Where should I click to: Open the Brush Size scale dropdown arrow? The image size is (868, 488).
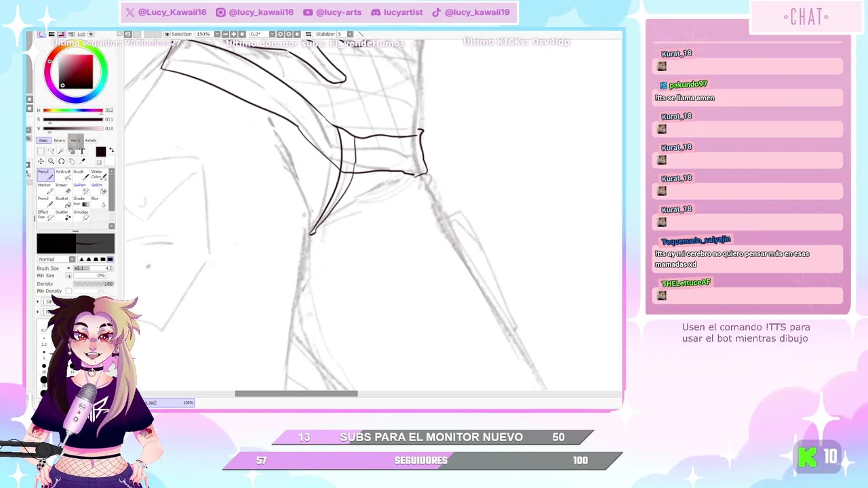tap(68, 268)
